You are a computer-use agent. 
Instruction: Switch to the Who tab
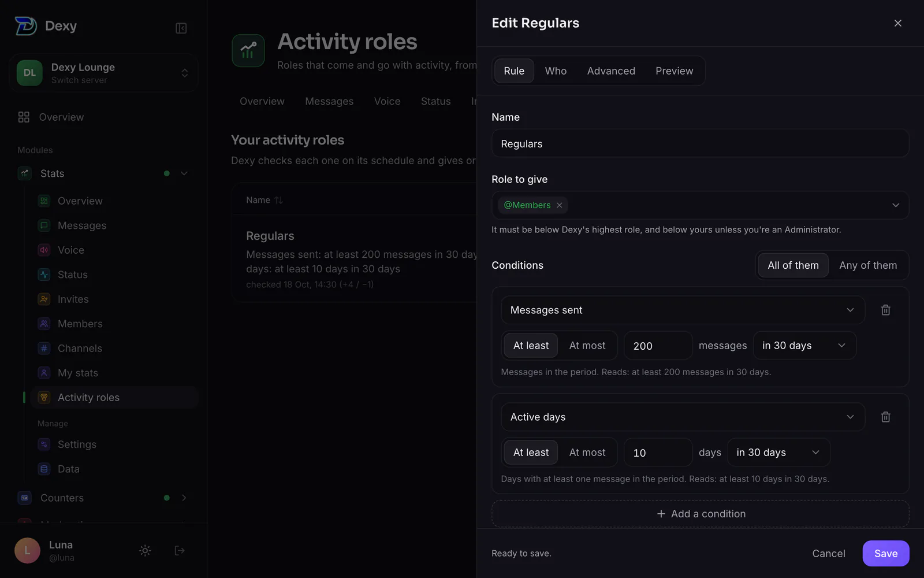pos(556,71)
